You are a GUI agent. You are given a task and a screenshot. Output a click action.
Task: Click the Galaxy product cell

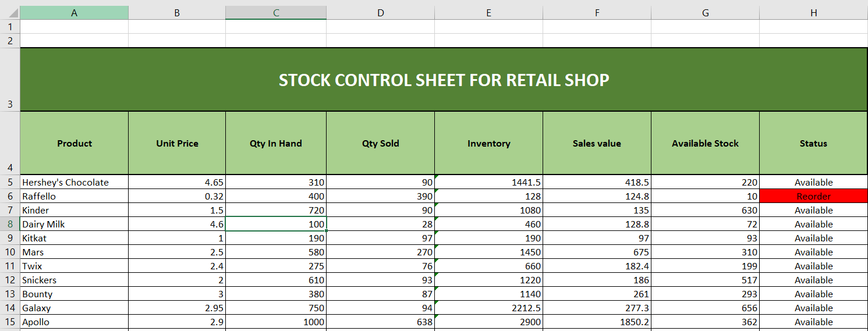point(74,308)
